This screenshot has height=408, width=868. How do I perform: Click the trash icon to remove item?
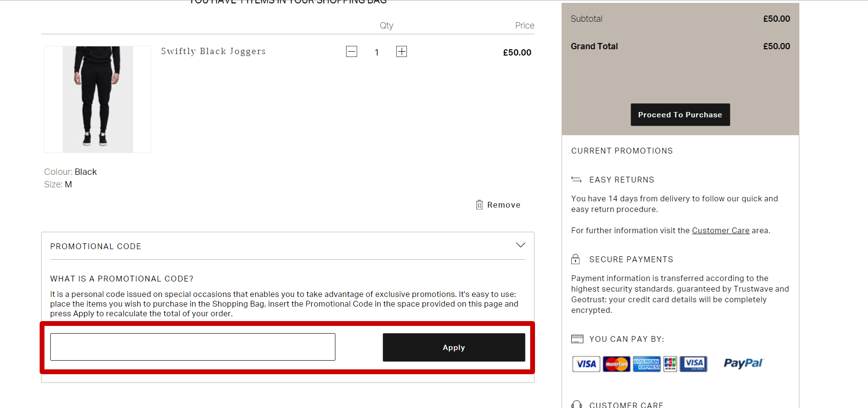point(479,205)
